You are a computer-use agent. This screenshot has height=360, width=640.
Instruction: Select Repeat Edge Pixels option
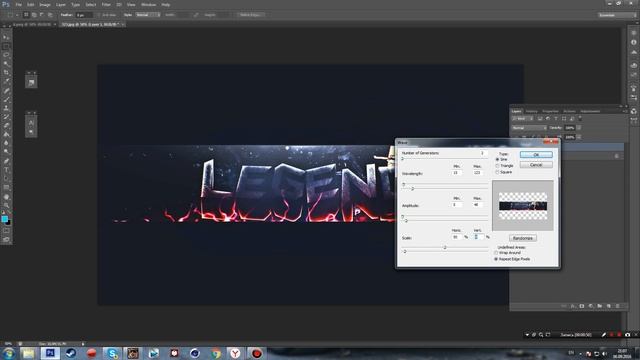(x=496, y=259)
